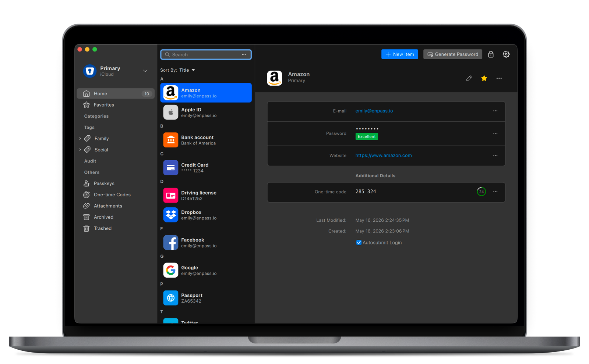Click the Created date value
Image resolution: width=589 pixels, height=364 pixels.
coord(382,231)
